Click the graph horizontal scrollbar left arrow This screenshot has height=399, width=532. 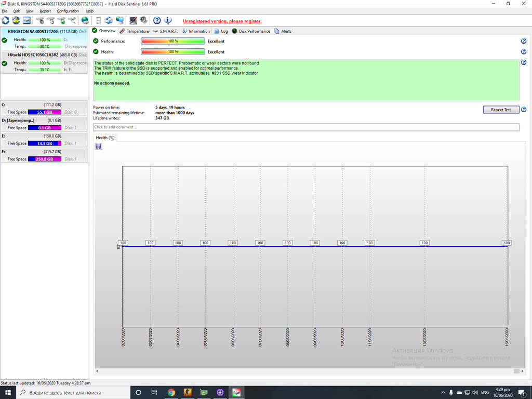pyautogui.click(x=97, y=371)
